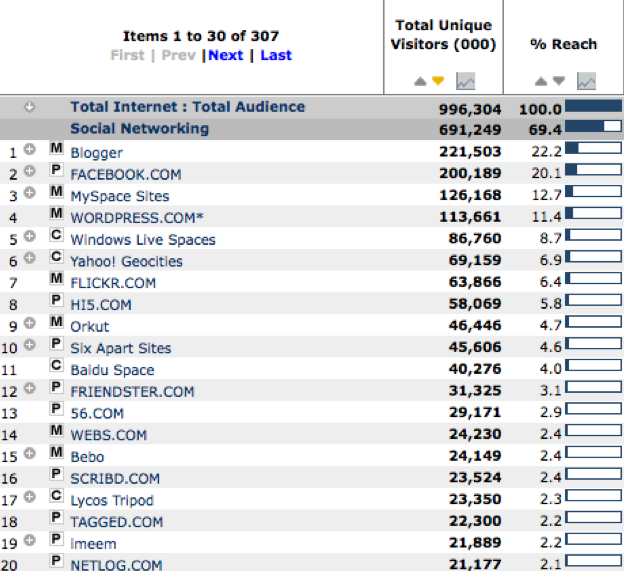The width and height of the screenshot is (624, 571).
Task: Click the C badge beside Baidu Space
Action: 57,365
